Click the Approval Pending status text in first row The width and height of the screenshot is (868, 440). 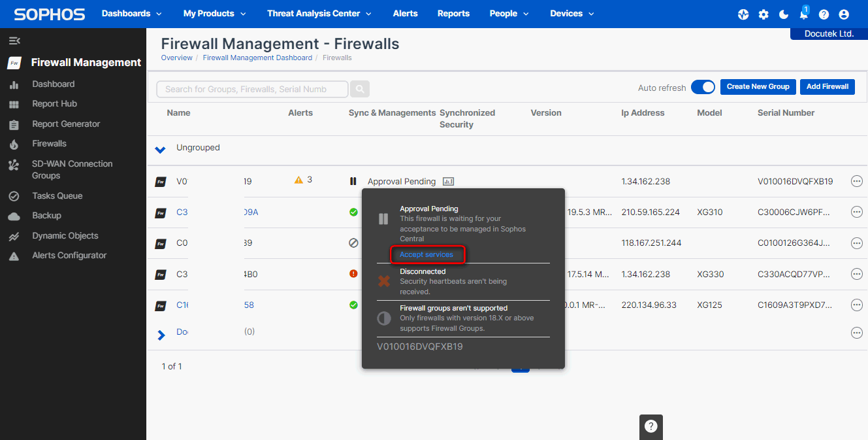tap(402, 182)
